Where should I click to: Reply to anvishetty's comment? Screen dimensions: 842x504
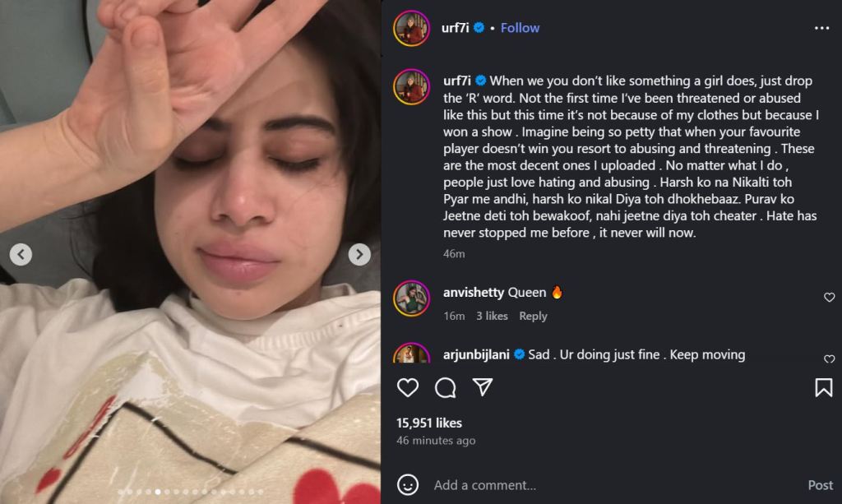pos(533,316)
